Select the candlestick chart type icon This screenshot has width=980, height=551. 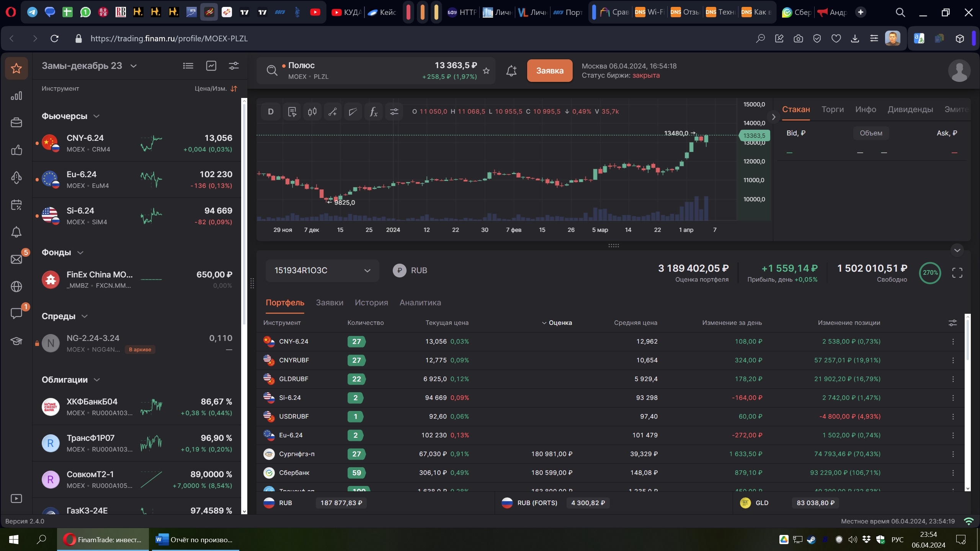pos(312,112)
